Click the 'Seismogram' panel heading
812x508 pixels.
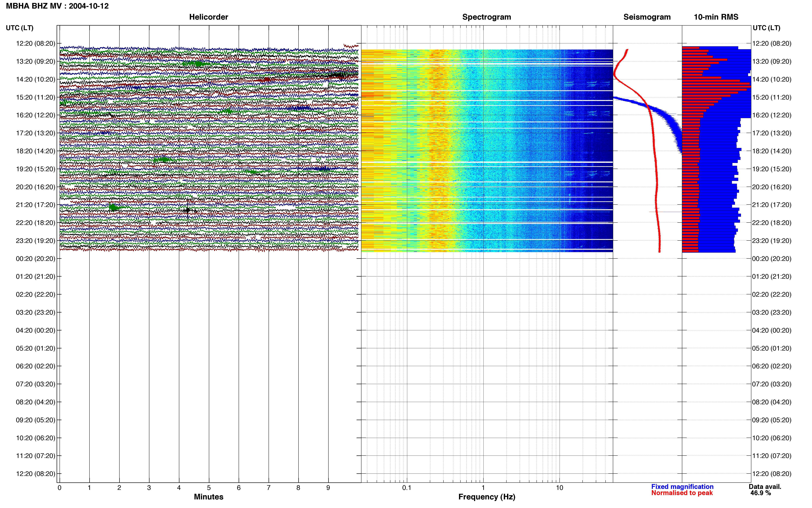coord(647,17)
